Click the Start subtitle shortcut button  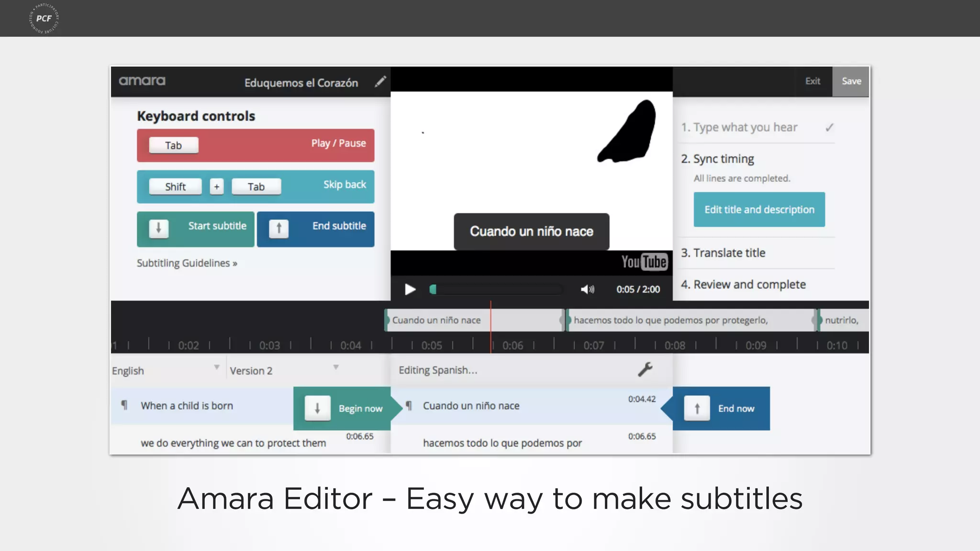point(195,229)
